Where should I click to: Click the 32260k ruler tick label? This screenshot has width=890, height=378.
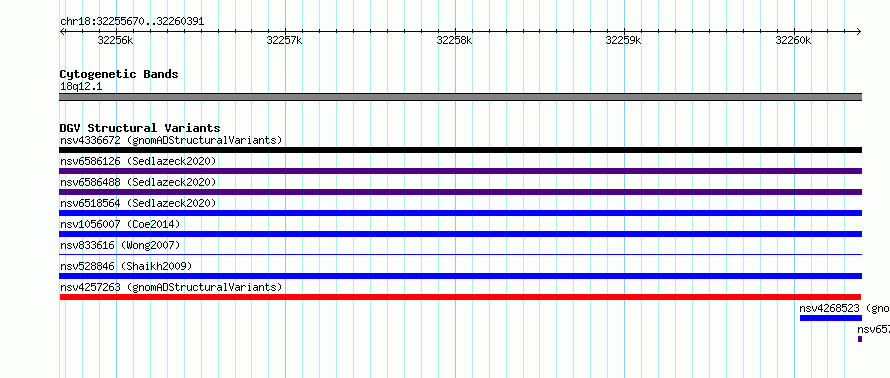coord(794,40)
